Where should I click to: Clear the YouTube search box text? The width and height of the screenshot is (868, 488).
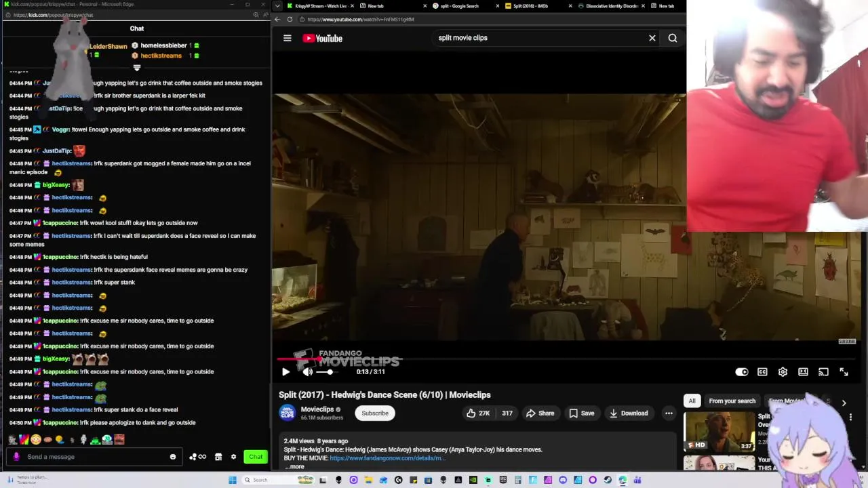652,38
